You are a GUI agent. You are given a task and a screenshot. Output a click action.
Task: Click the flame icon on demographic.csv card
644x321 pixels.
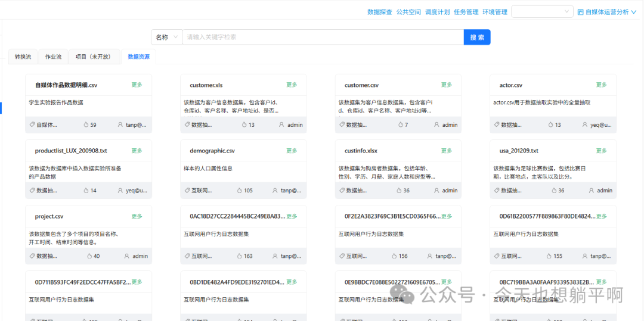tap(240, 190)
